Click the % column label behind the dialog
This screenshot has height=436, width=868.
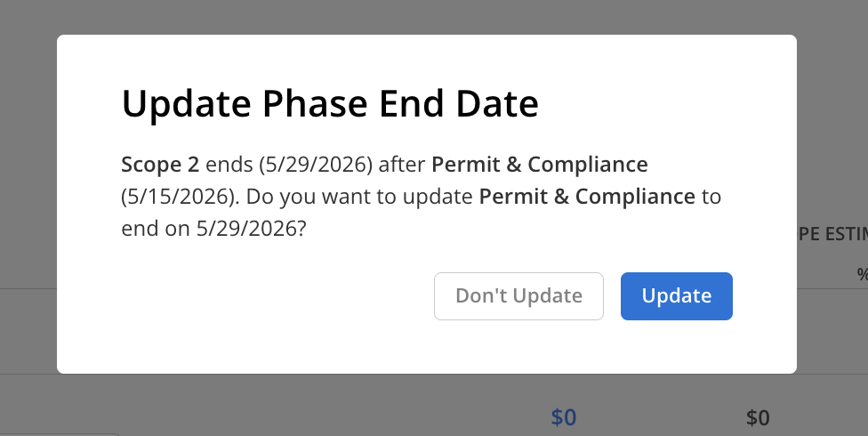(x=861, y=274)
